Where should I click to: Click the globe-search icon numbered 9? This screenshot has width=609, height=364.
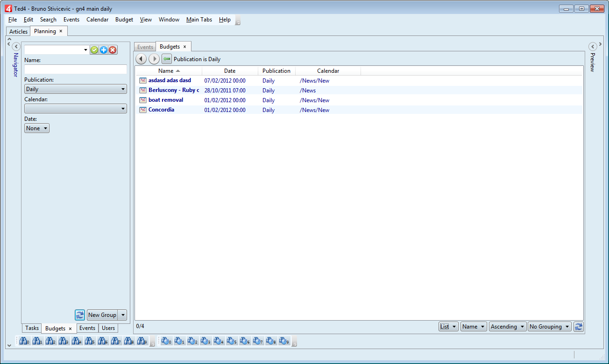pos(284,341)
